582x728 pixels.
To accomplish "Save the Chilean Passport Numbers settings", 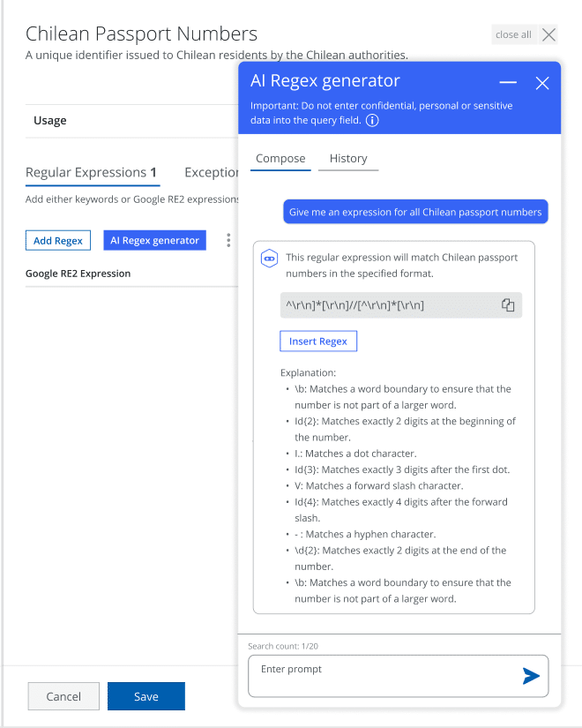I will [x=146, y=696].
